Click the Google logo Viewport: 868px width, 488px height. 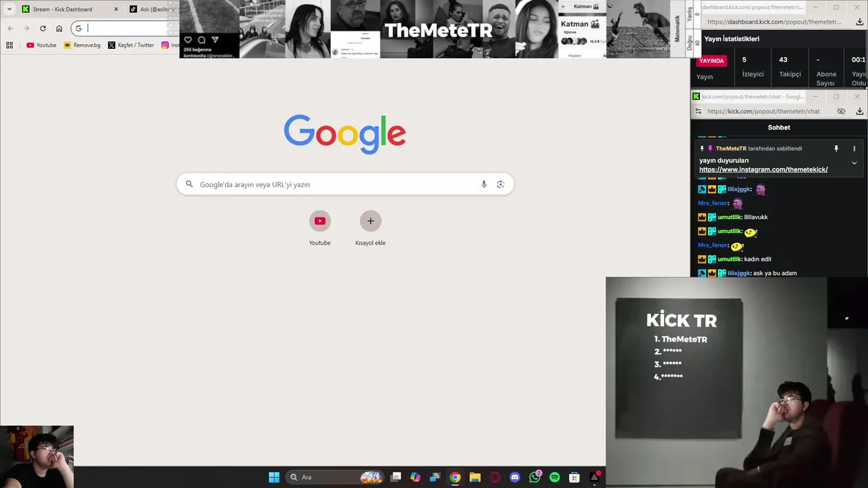[345, 134]
